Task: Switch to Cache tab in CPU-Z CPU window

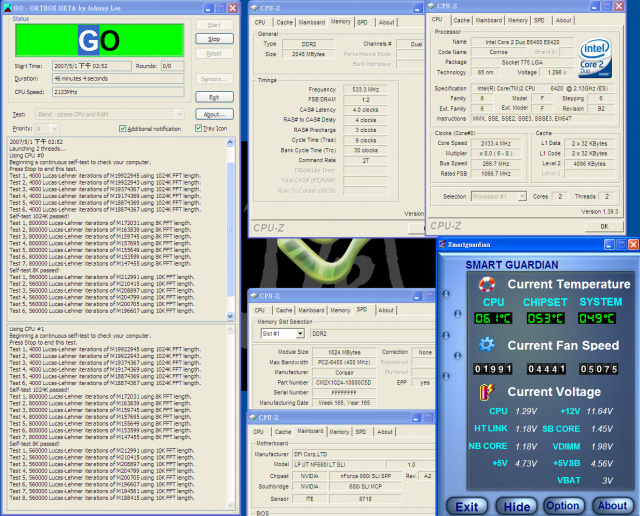Action: (x=462, y=20)
